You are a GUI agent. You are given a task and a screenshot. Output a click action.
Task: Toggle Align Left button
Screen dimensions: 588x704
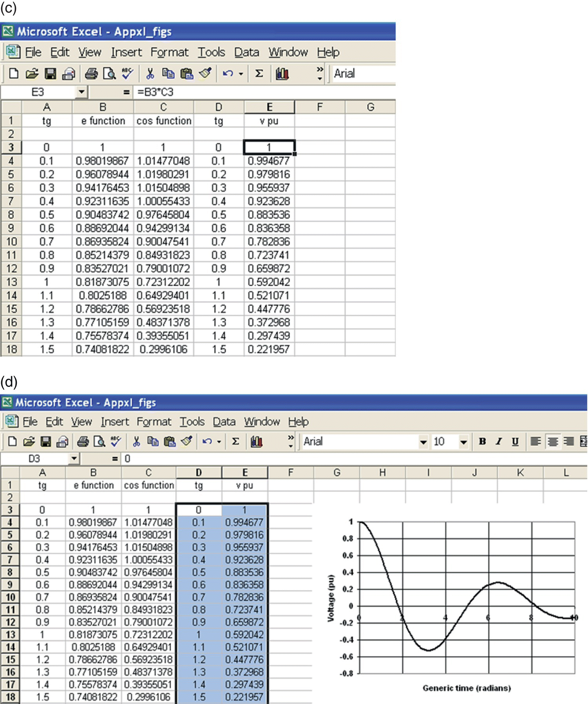535,441
